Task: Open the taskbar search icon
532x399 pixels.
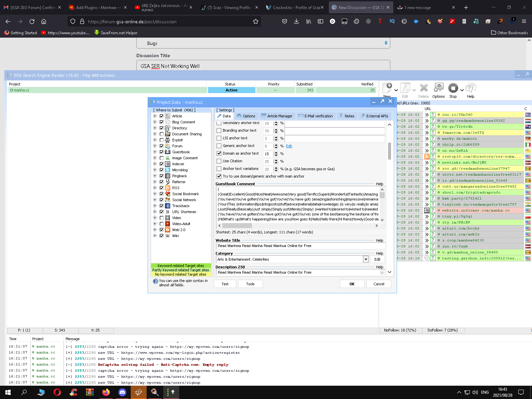Action: point(24,392)
